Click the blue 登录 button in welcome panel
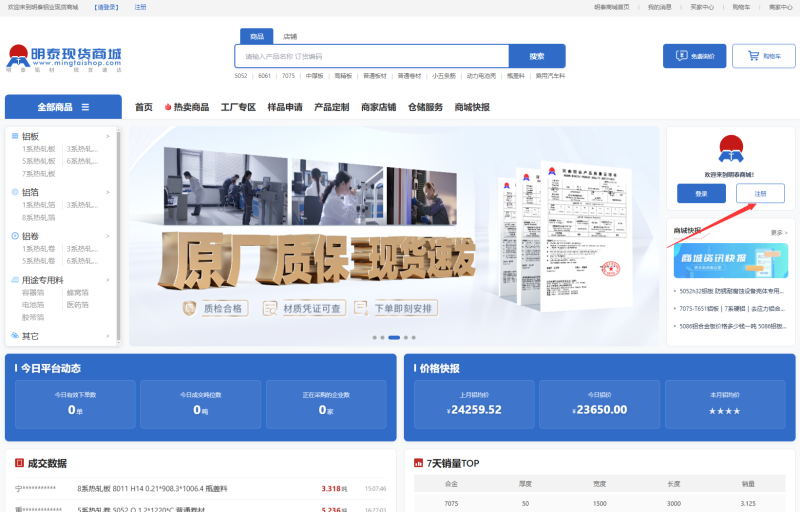 point(702,194)
